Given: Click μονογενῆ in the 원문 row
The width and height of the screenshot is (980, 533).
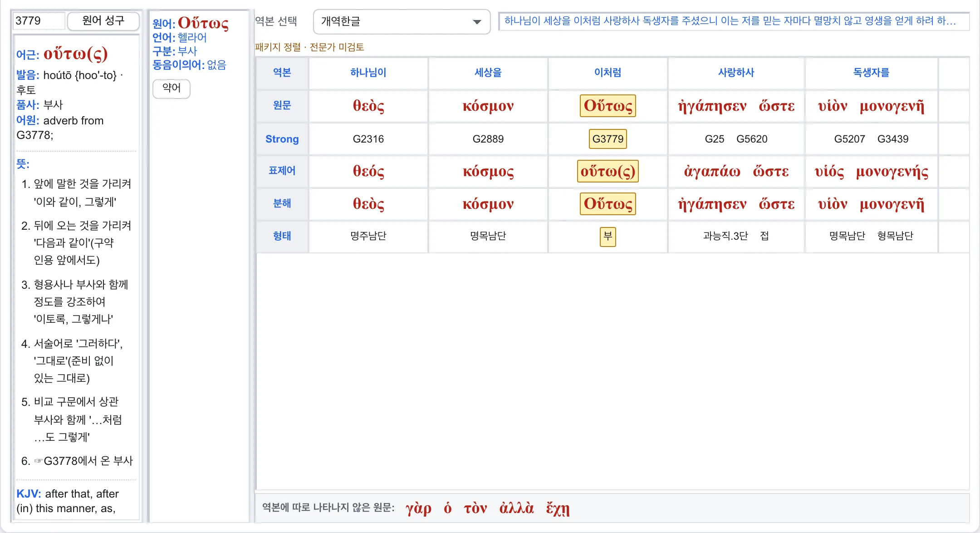Looking at the screenshot, I should [x=892, y=106].
